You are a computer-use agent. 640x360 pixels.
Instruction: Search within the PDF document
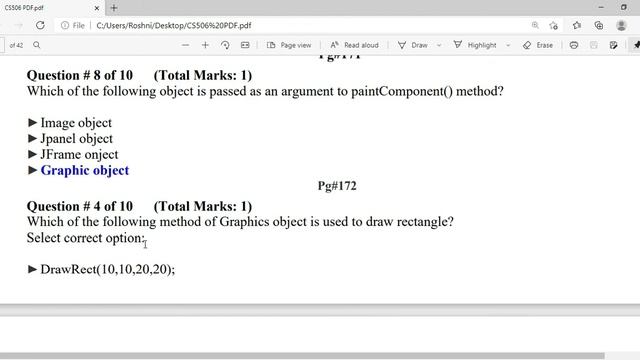tap(37, 45)
